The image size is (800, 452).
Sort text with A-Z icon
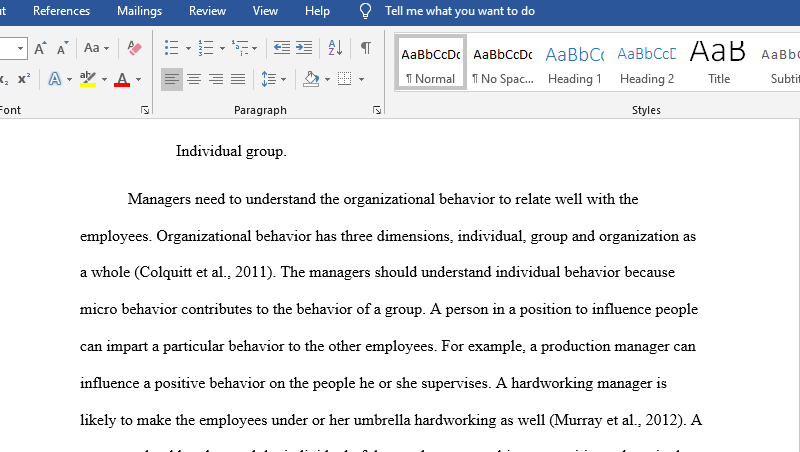click(x=335, y=48)
